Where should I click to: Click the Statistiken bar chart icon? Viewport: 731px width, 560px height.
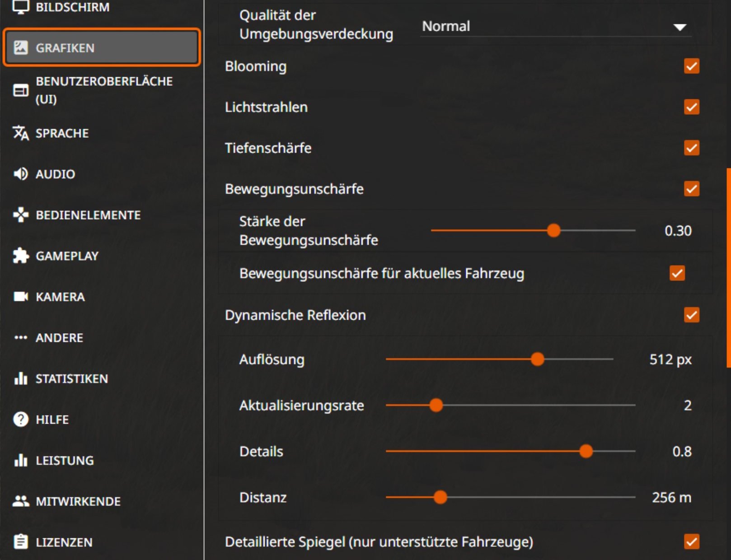pyautogui.click(x=21, y=378)
